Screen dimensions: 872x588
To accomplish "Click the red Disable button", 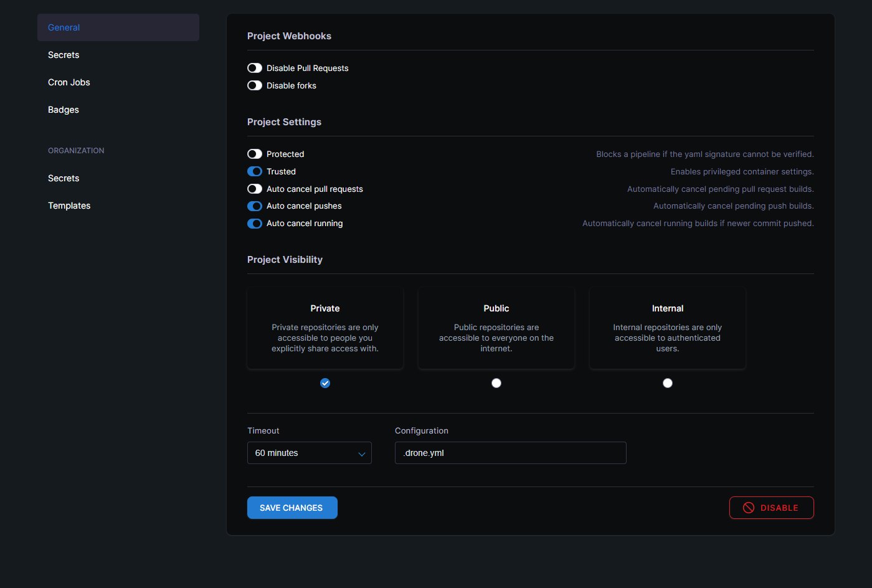I will coord(771,508).
